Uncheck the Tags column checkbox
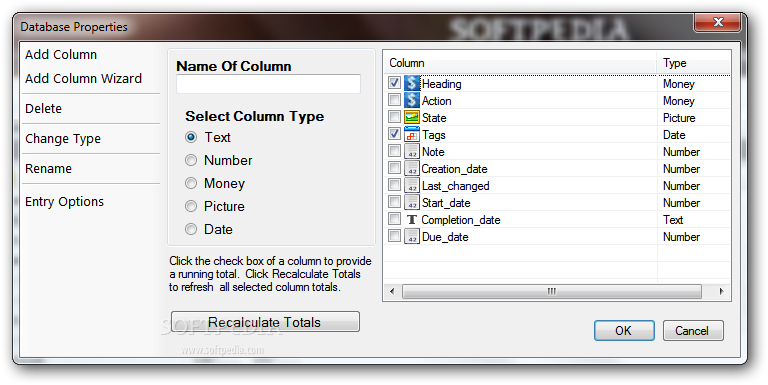Image resolution: width=768 pixels, height=385 pixels. pyautogui.click(x=394, y=133)
